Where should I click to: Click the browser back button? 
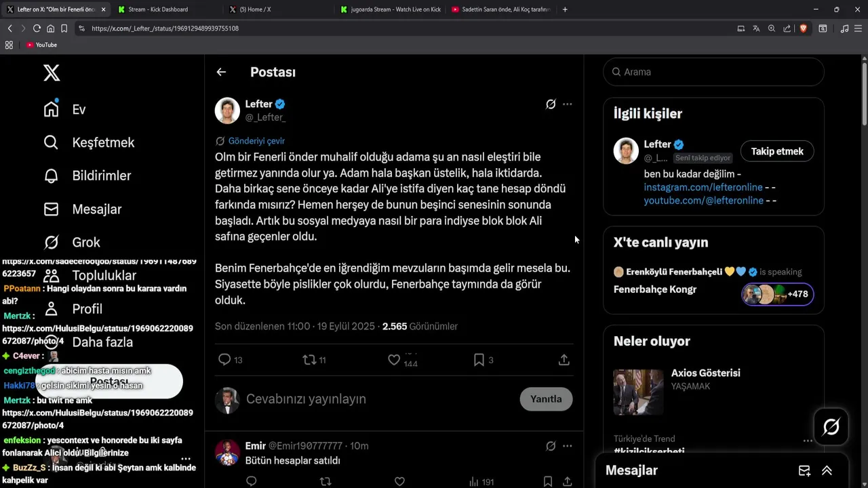pyautogui.click(x=9, y=28)
